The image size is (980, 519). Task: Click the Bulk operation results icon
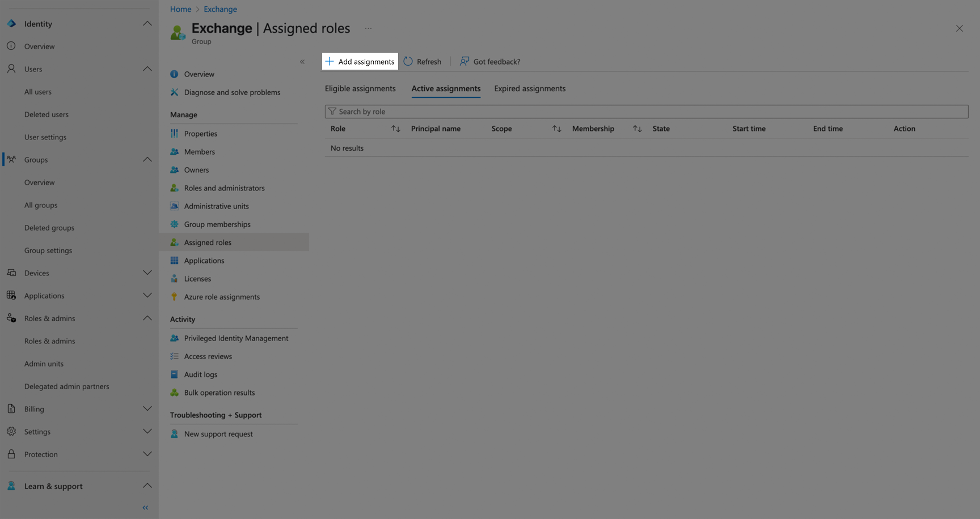click(174, 392)
